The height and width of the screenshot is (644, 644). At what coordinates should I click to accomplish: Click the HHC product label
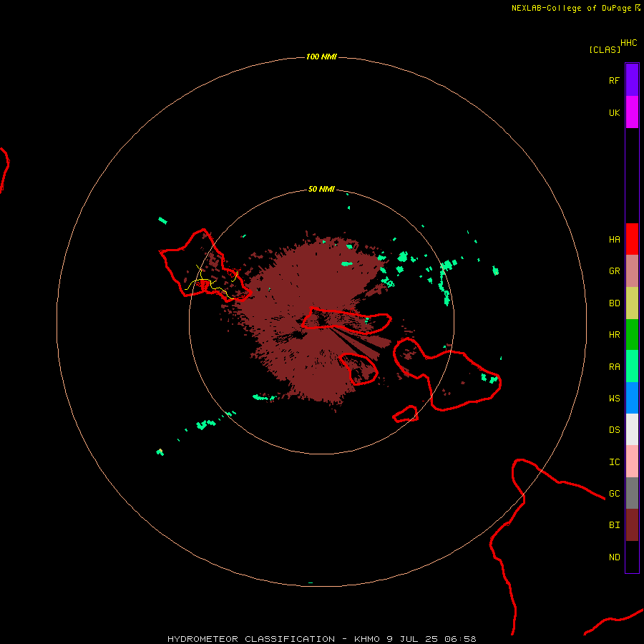628,43
